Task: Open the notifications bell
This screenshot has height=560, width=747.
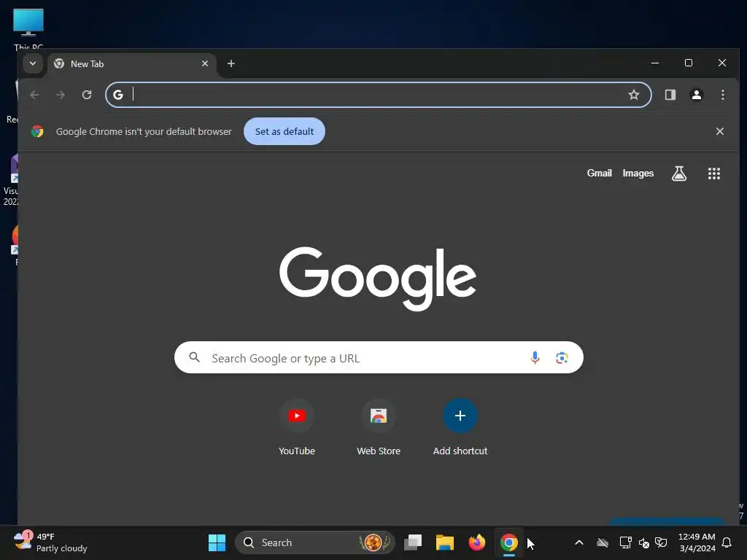Action: [x=727, y=542]
